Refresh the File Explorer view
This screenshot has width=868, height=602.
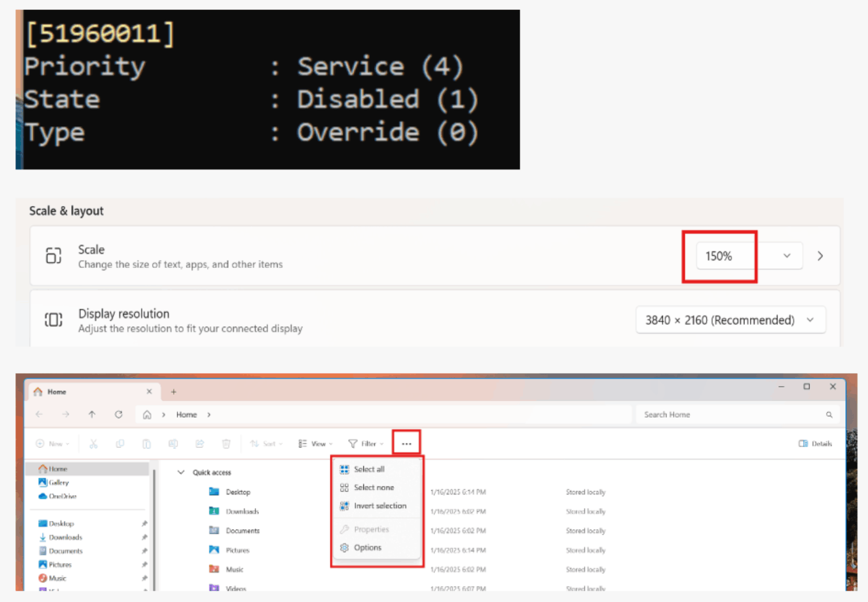coord(119,415)
